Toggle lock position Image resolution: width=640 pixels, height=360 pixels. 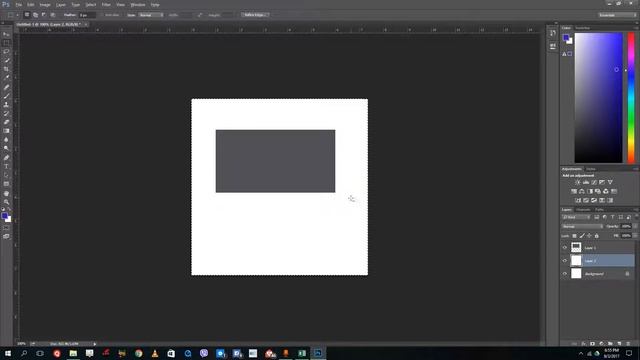589,236
